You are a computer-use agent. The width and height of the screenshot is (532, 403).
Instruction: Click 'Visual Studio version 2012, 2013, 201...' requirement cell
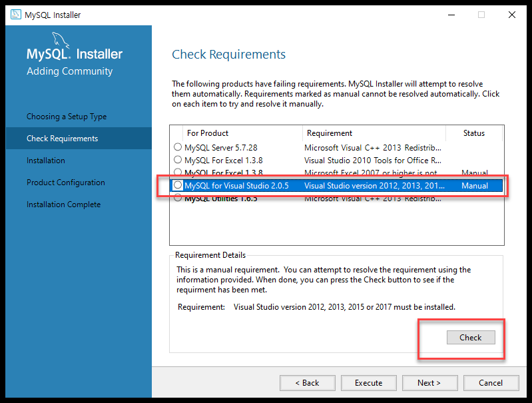tap(374, 186)
